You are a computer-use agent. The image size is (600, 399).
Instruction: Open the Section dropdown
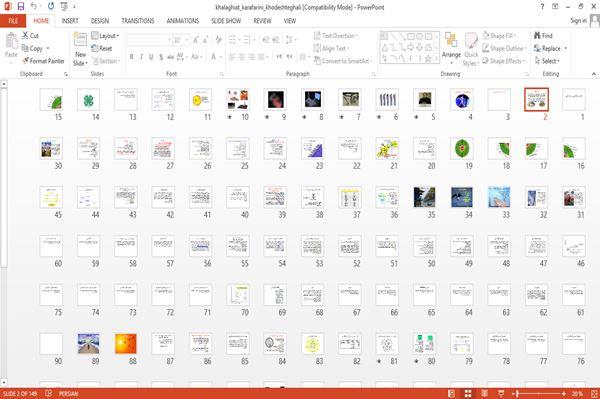point(106,61)
